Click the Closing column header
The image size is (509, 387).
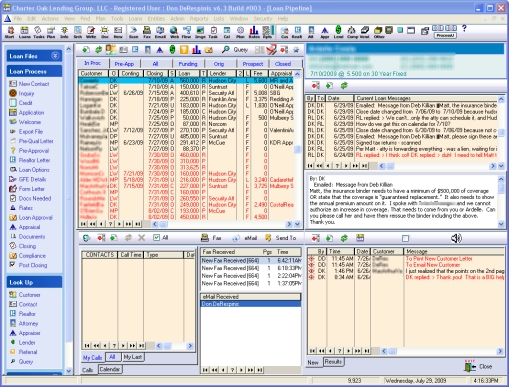[x=155, y=73]
